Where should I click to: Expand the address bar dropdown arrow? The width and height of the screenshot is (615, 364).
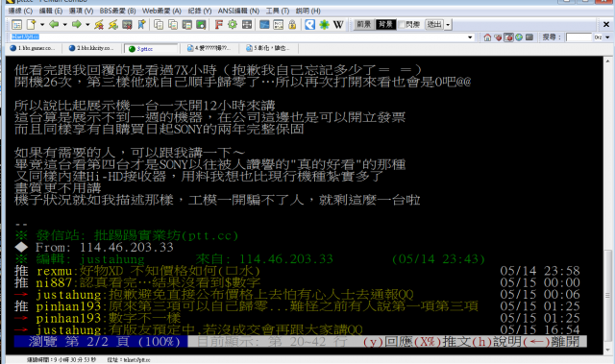[x=470, y=37]
